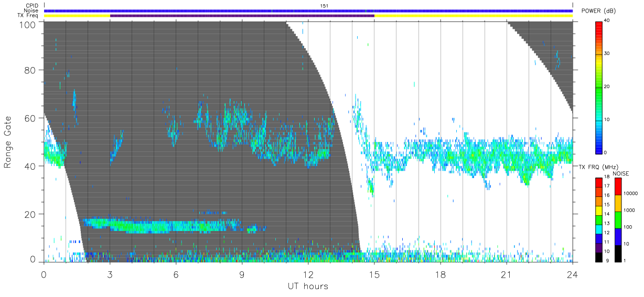Click the CPID value 151
This screenshot has height=297, width=644.
coord(325,6)
